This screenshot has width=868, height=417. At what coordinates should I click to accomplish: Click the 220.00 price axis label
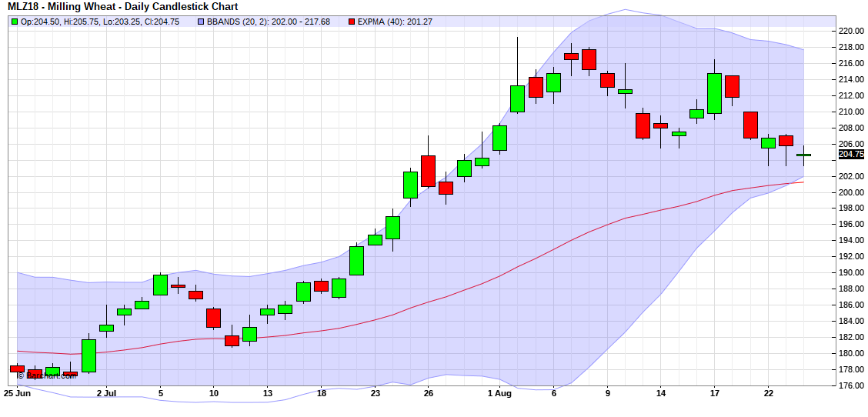(x=851, y=32)
